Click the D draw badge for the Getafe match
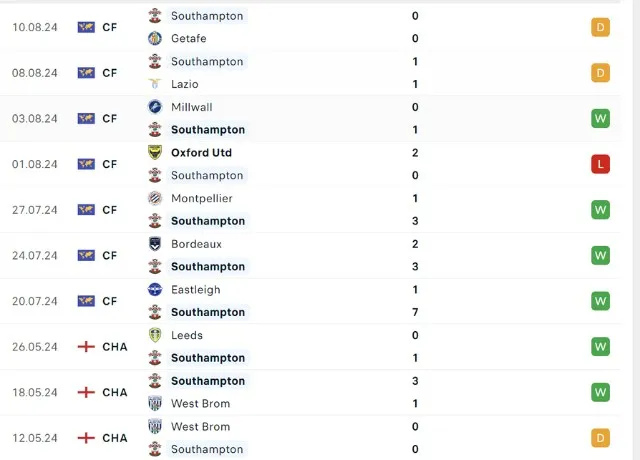The image size is (640, 460). pyautogui.click(x=600, y=27)
